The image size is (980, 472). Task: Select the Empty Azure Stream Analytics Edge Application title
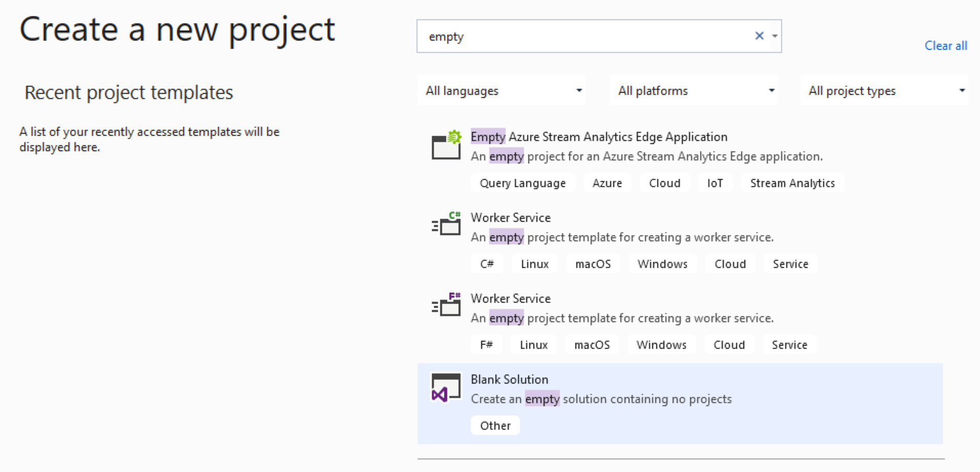click(599, 137)
